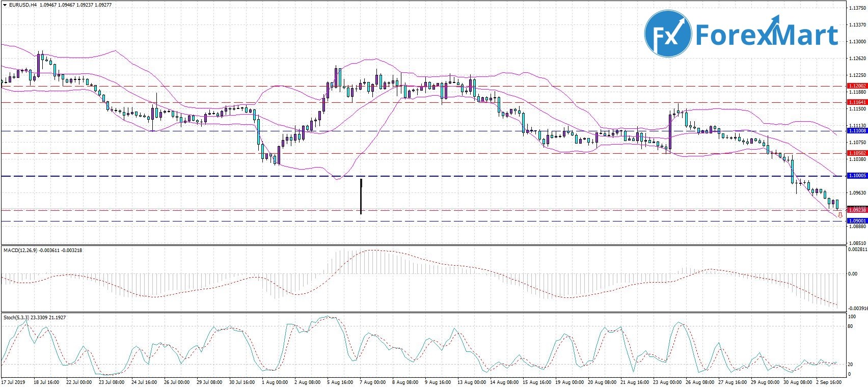Open the EURUSD,H4 chart dropdown triangle
Image resolution: width=868 pixels, height=388 pixels.
coord(5,5)
